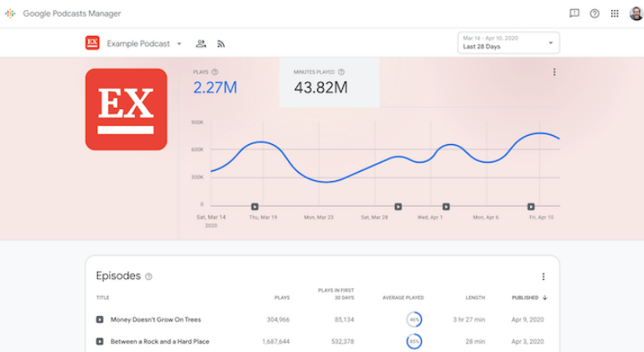The height and width of the screenshot is (352, 644).
Task: Click the 1,687,644 plays value
Action: point(276,341)
